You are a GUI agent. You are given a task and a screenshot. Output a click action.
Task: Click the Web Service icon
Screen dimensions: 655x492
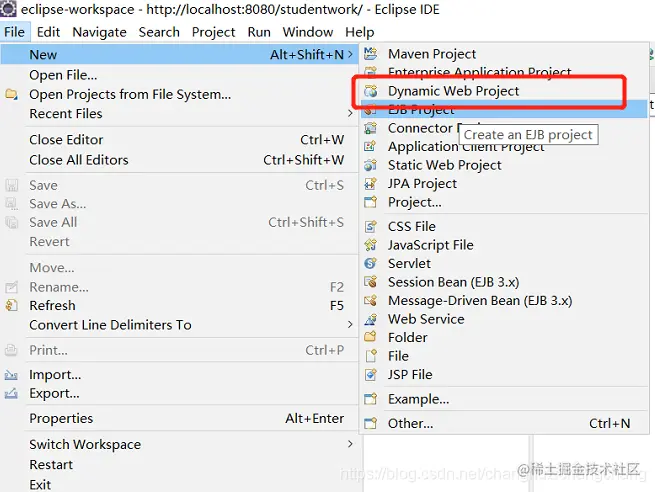tap(371, 319)
